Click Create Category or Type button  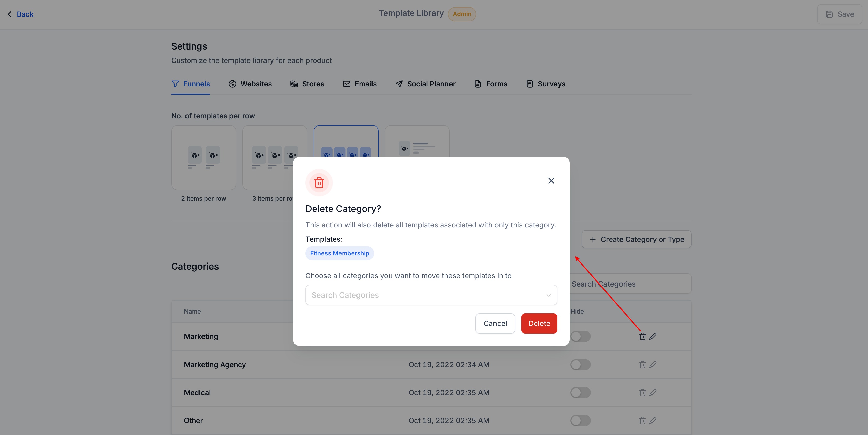pyautogui.click(x=636, y=239)
